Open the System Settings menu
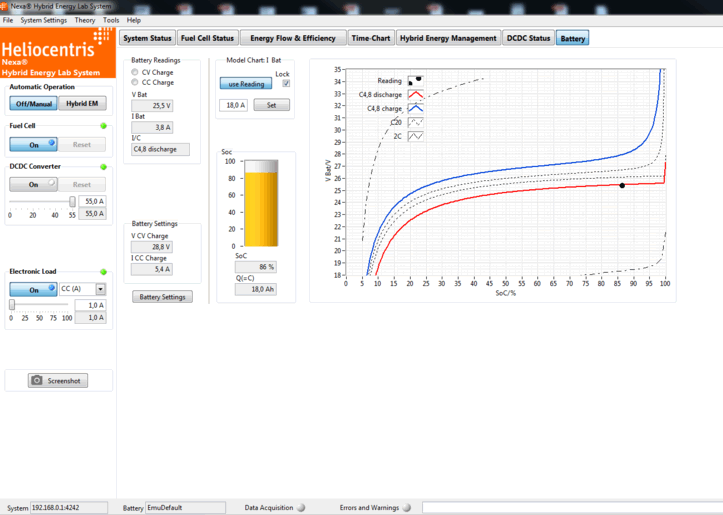Viewport: 723px width, 515px height. [x=44, y=20]
